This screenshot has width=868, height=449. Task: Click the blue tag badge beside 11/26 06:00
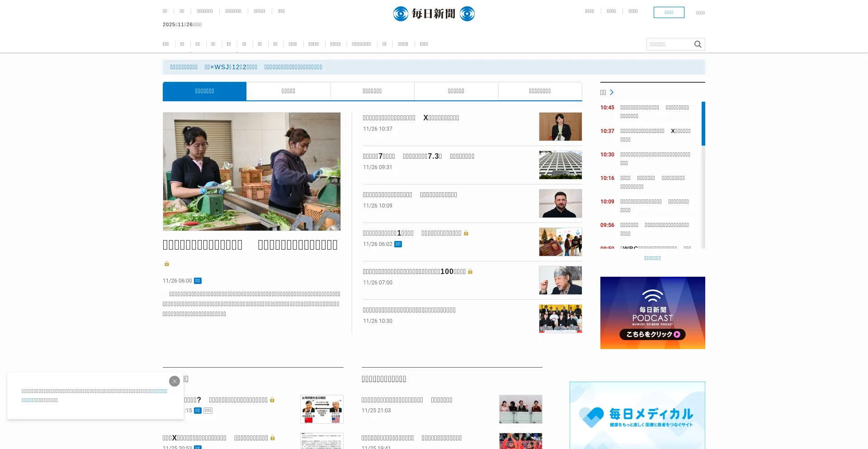(198, 281)
